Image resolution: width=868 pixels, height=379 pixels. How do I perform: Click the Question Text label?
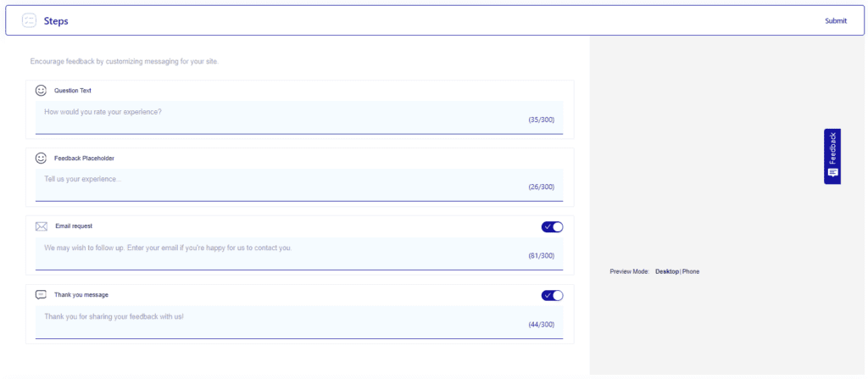click(73, 90)
